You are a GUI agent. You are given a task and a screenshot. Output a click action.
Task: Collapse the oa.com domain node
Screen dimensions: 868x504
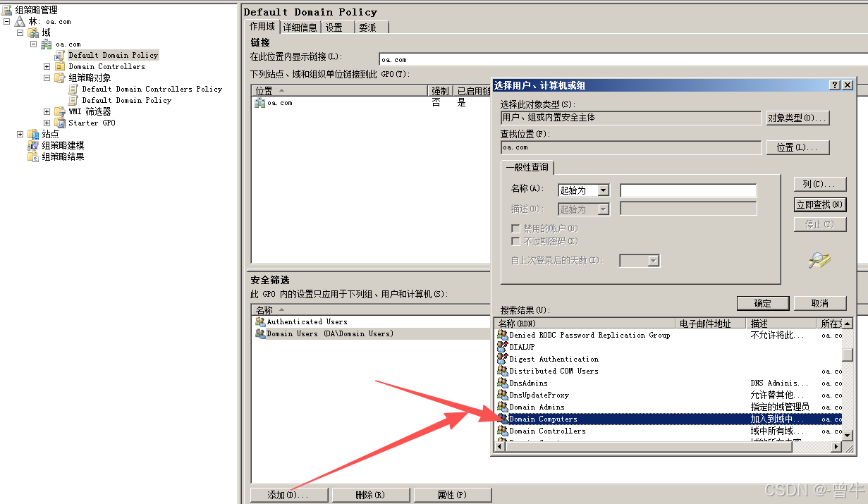coord(34,44)
